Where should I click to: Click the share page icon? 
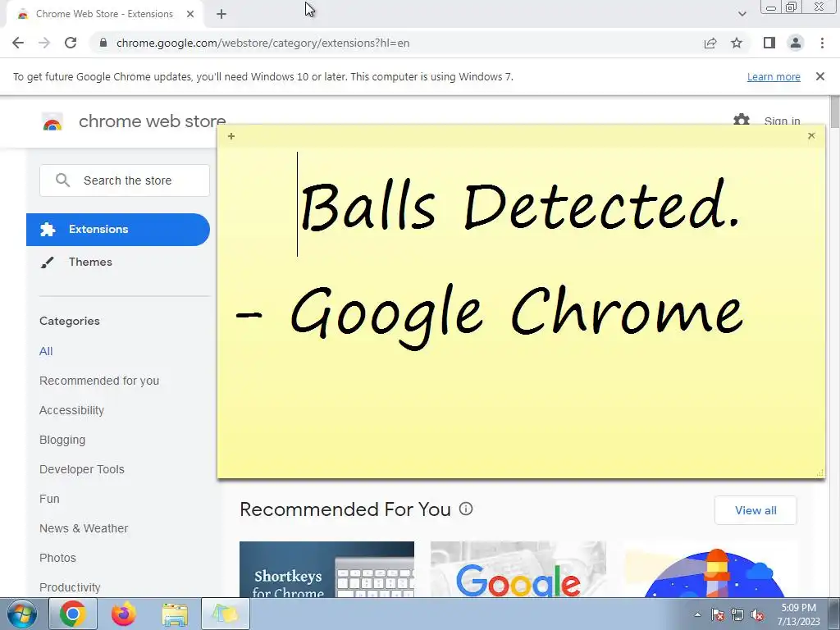pyautogui.click(x=710, y=43)
